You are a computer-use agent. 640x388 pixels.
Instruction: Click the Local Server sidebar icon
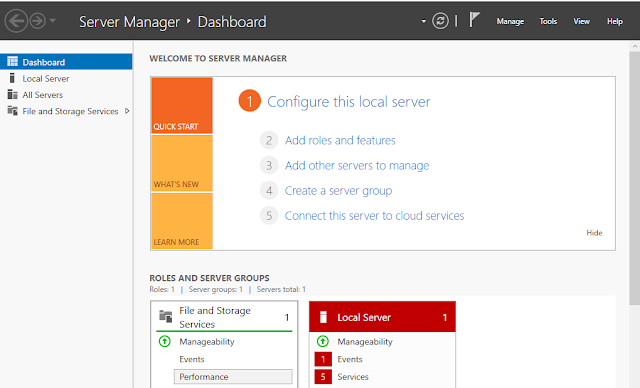(12, 78)
